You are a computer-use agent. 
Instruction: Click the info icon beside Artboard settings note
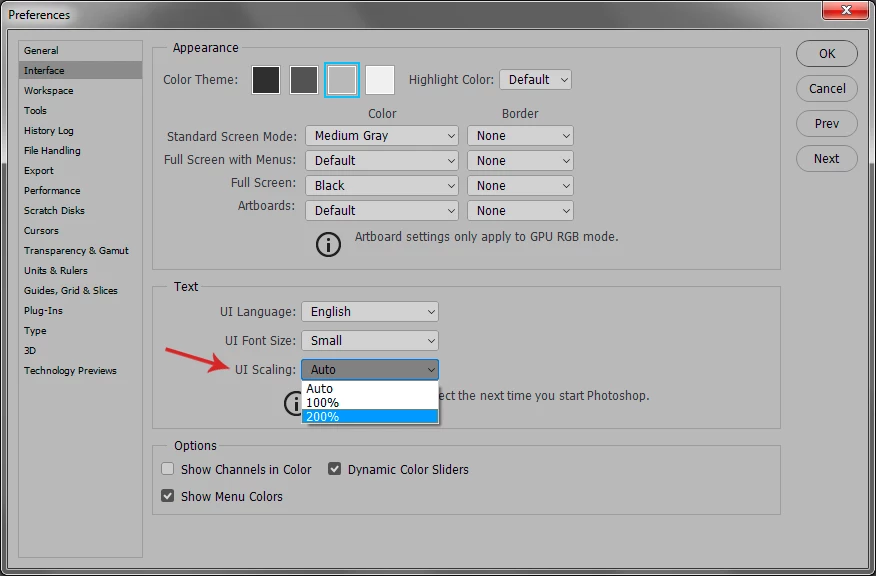point(328,244)
